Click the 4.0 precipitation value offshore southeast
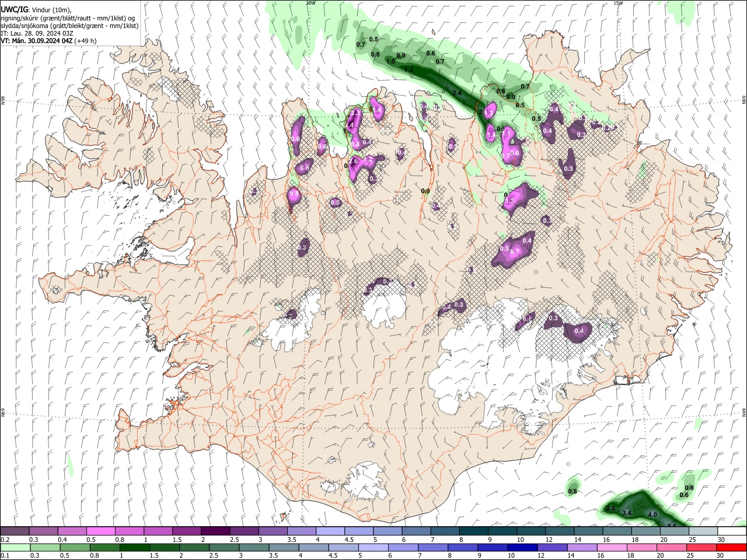The image size is (747, 560). [x=652, y=514]
